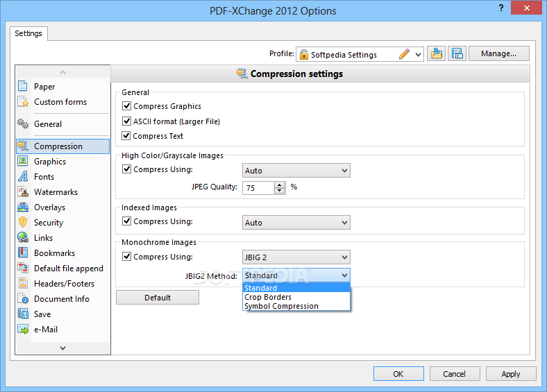
Task: Collapse the JBIG2 Method dropdown
Action: (344, 275)
